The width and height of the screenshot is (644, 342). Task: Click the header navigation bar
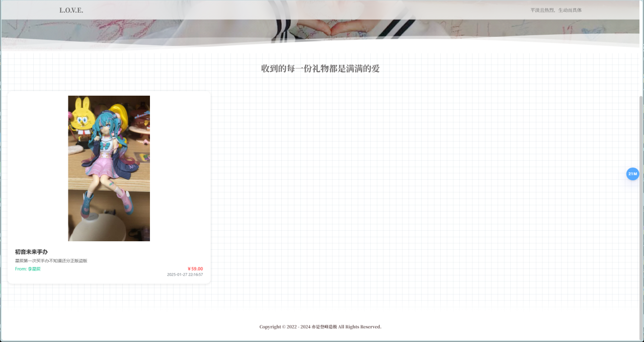pos(322,10)
